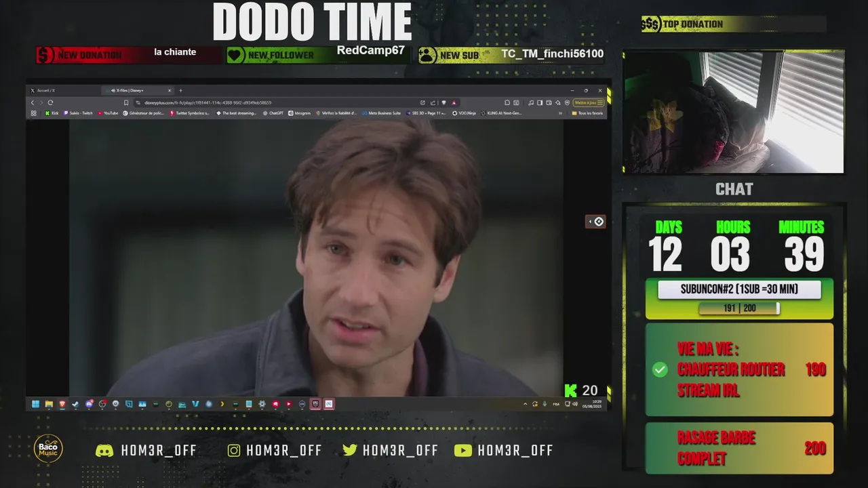
Task: Open the Brave wallet icon
Action: [x=549, y=102]
